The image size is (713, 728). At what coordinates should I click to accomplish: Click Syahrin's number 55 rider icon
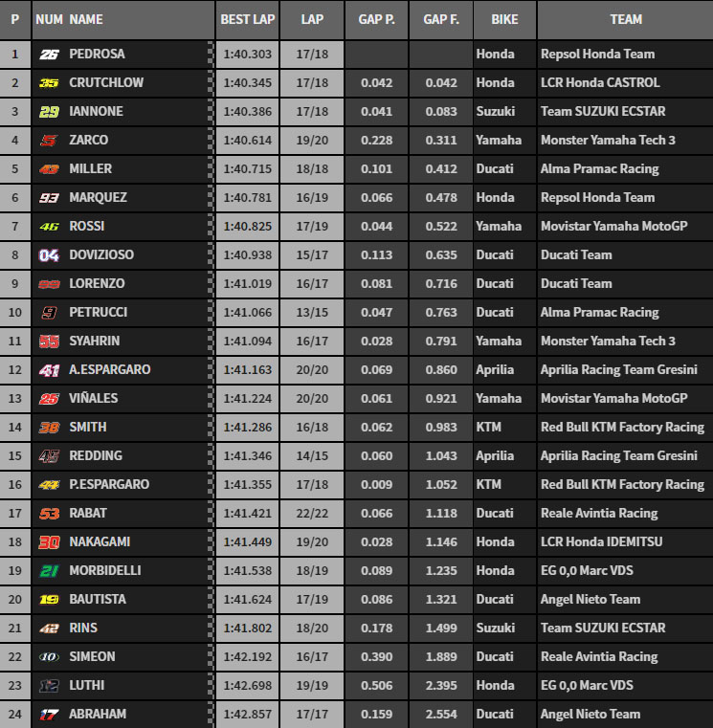49,342
